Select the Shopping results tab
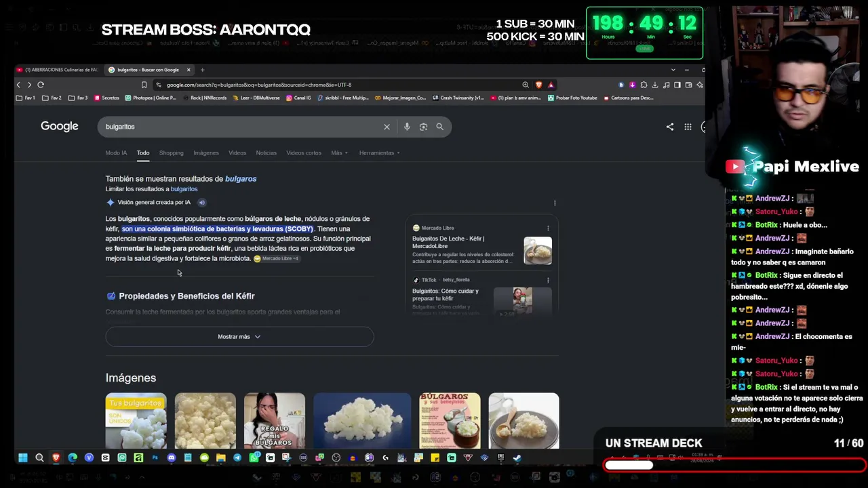This screenshot has height=488, width=868. pos(171,153)
